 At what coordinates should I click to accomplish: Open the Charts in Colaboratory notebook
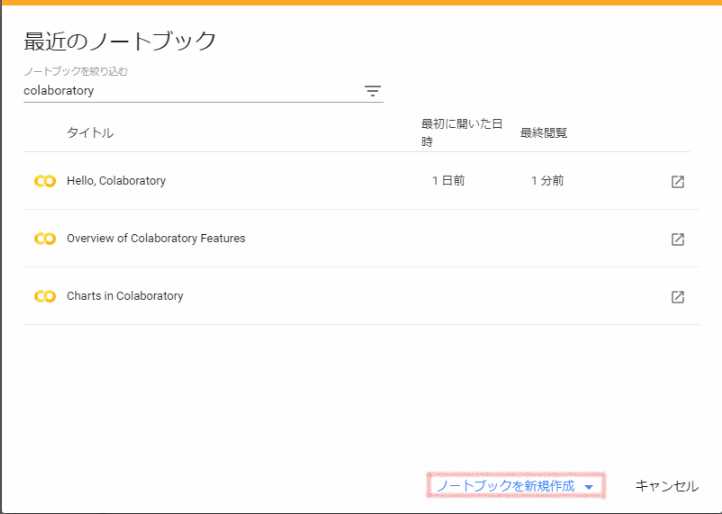click(125, 297)
